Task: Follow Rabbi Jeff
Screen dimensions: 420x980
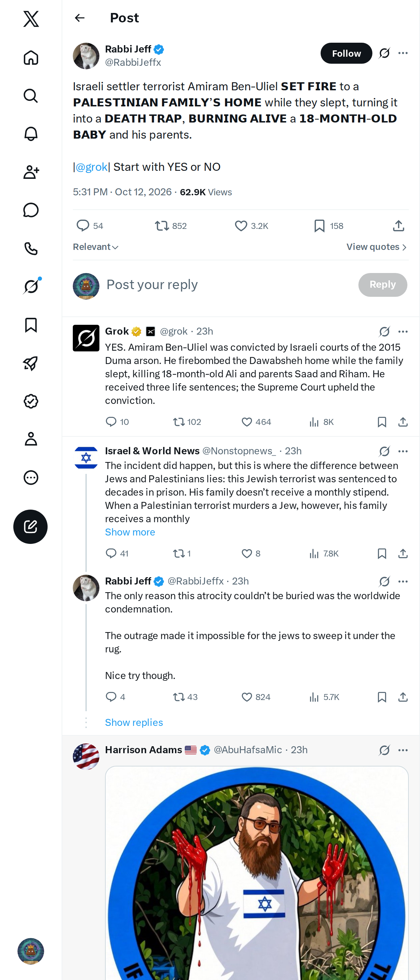Action: coord(346,53)
